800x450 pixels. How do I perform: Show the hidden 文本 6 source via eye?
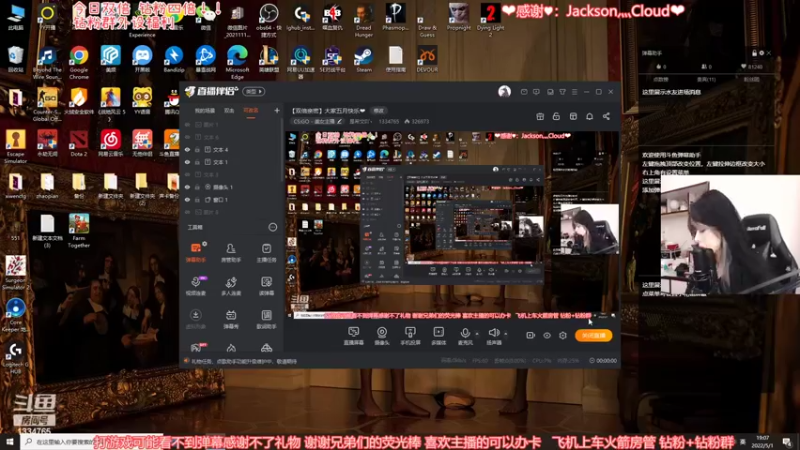(187, 137)
